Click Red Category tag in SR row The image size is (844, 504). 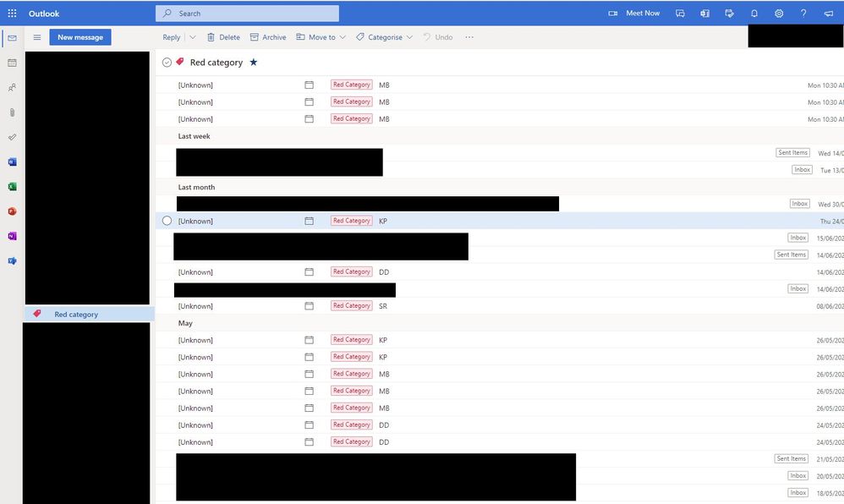352,306
